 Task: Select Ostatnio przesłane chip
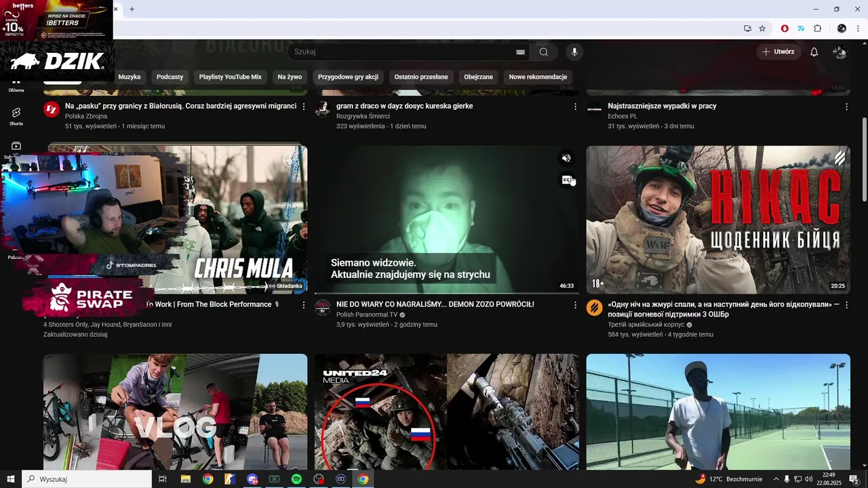pyautogui.click(x=421, y=77)
